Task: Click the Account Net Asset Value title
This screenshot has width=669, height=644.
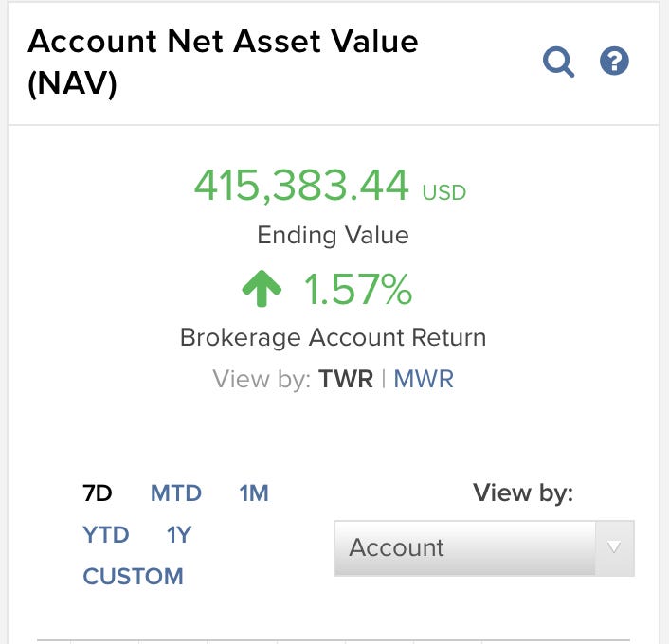Action: click(224, 63)
